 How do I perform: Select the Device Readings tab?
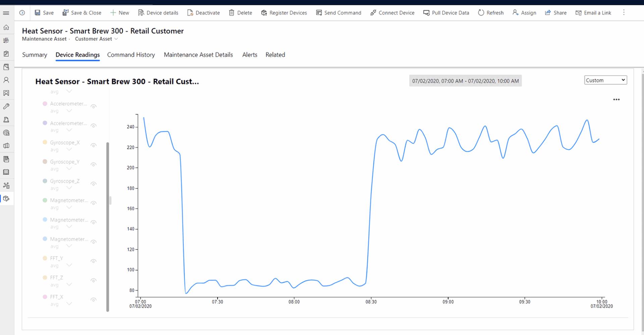77,55
